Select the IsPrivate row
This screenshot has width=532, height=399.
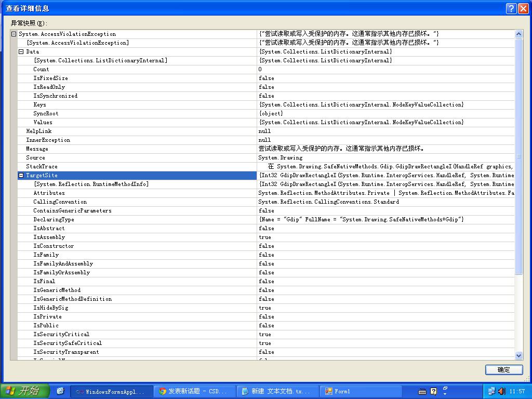click(x=266, y=316)
